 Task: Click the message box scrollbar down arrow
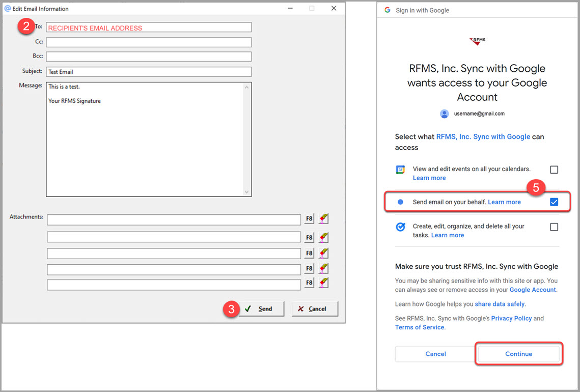coord(247,192)
